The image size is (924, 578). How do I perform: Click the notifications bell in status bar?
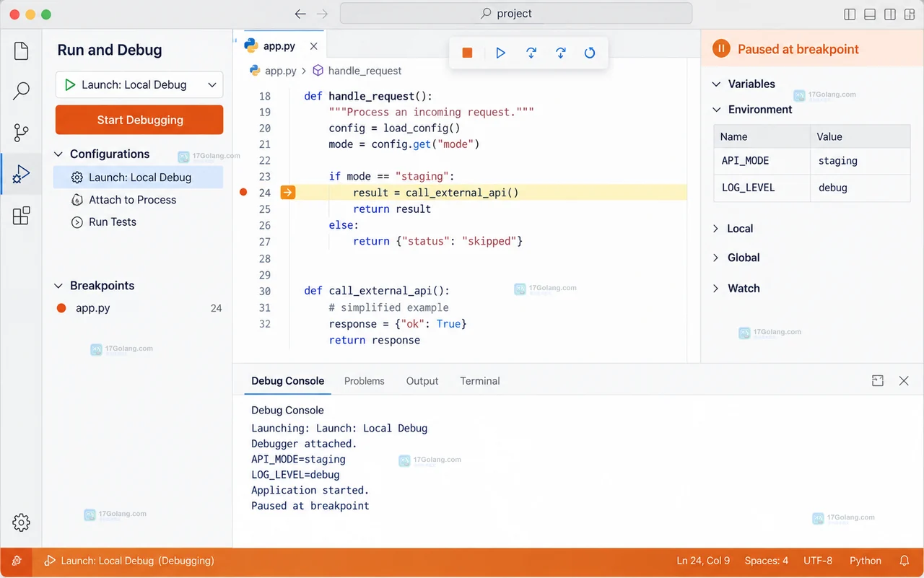905,561
